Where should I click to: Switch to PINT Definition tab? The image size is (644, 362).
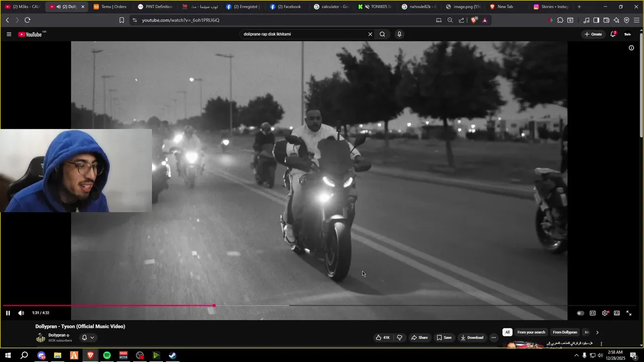[x=155, y=7]
